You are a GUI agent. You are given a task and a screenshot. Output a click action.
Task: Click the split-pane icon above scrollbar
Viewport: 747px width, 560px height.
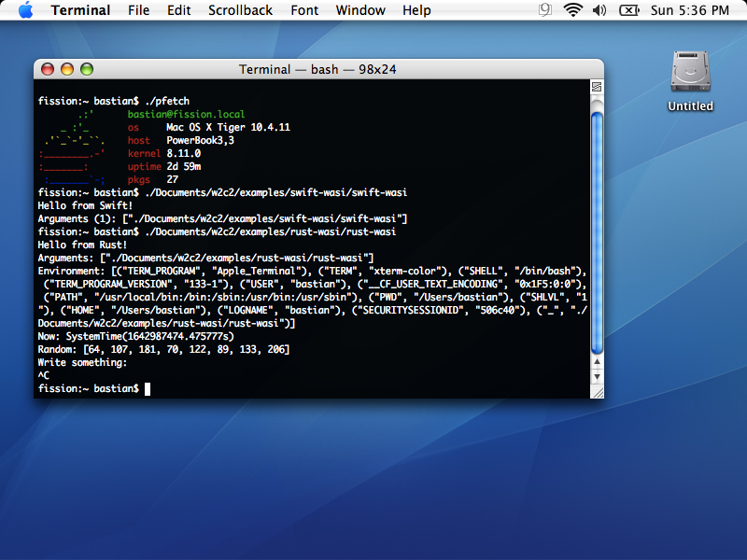(597, 87)
